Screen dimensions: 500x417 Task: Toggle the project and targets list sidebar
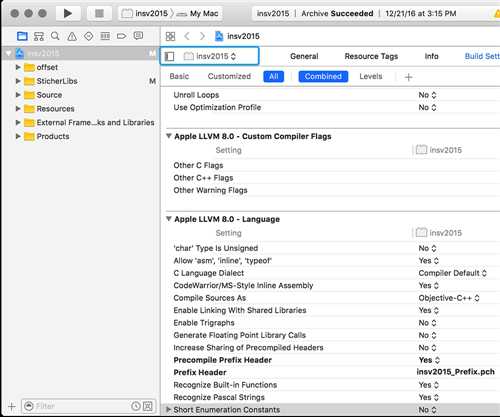(x=169, y=56)
